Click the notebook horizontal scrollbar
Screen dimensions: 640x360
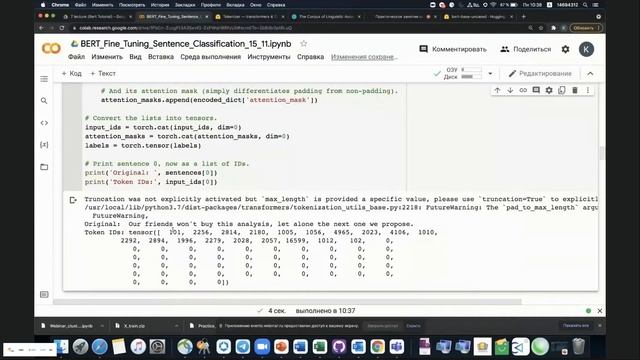pos(287,302)
